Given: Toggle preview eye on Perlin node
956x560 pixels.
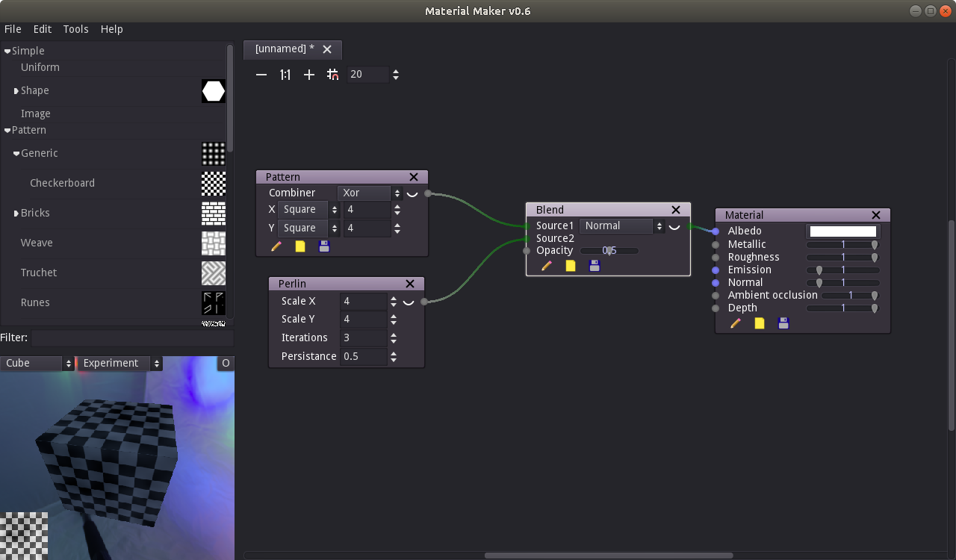Looking at the screenshot, I should pyautogui.click(x=409, y=302).
